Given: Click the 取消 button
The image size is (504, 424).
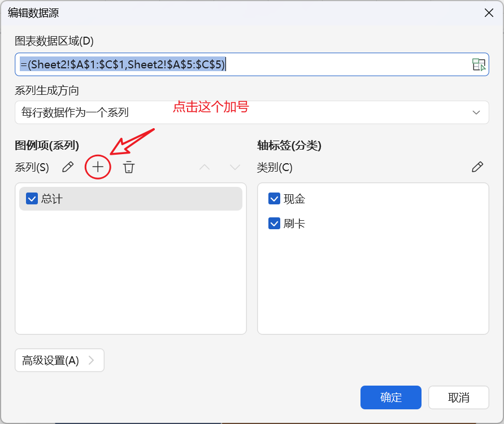Looking at the screenshot, I should click(x=459, y=397).
